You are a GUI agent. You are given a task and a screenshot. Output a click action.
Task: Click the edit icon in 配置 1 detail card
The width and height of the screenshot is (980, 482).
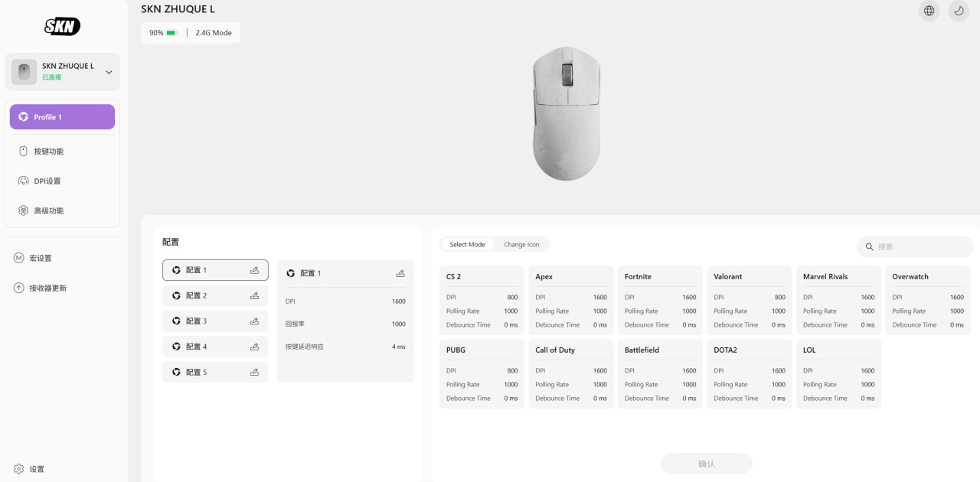(x=400, y=273)
